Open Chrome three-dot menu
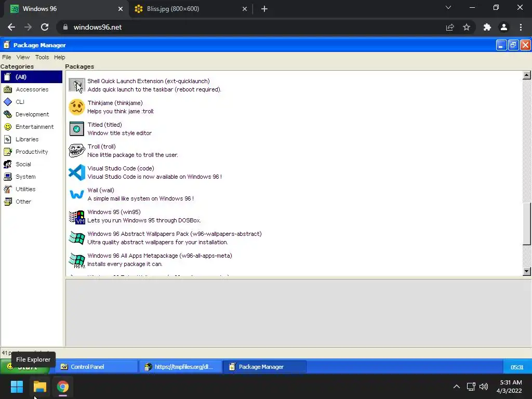Image resolution: width=532 pixels, height=399 pixels. pos(521,27)
